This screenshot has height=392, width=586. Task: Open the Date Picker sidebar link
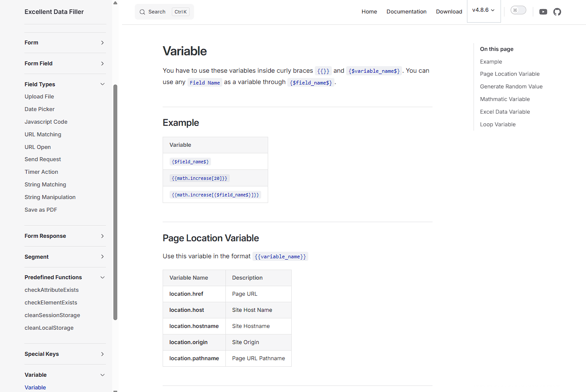(40, 109)
